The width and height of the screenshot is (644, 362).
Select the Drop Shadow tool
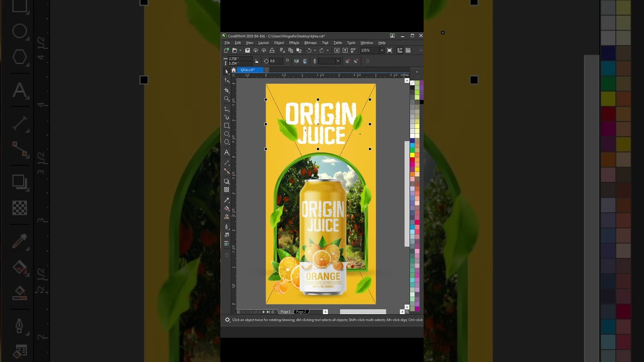tap(226, 181)
